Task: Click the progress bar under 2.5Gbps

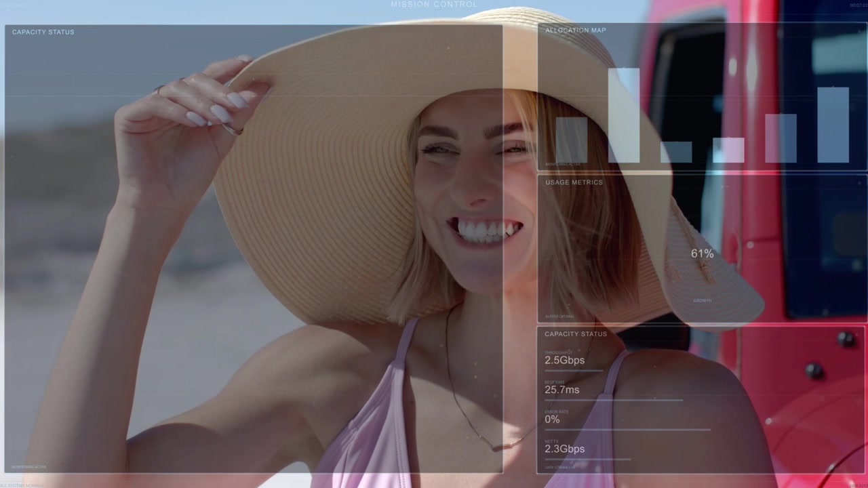Action: pos(574,371)
